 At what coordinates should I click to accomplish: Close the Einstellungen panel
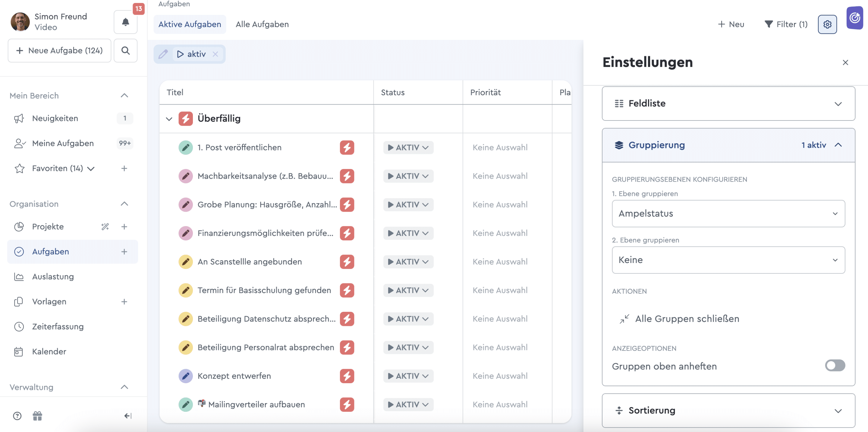point(845,63)
